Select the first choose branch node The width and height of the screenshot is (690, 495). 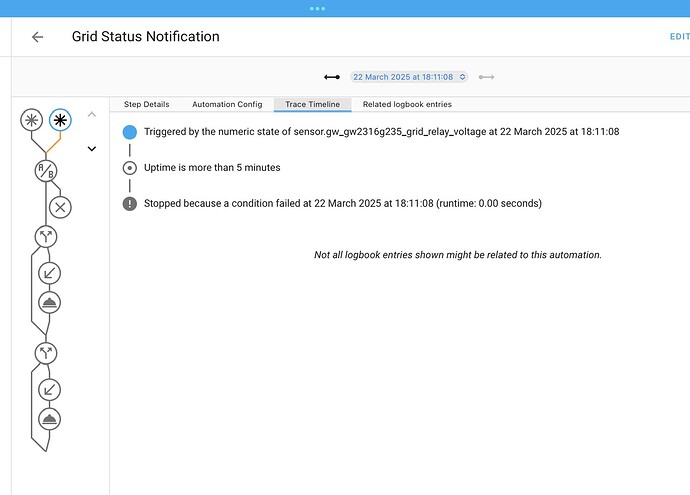click(x=46, y=237)
